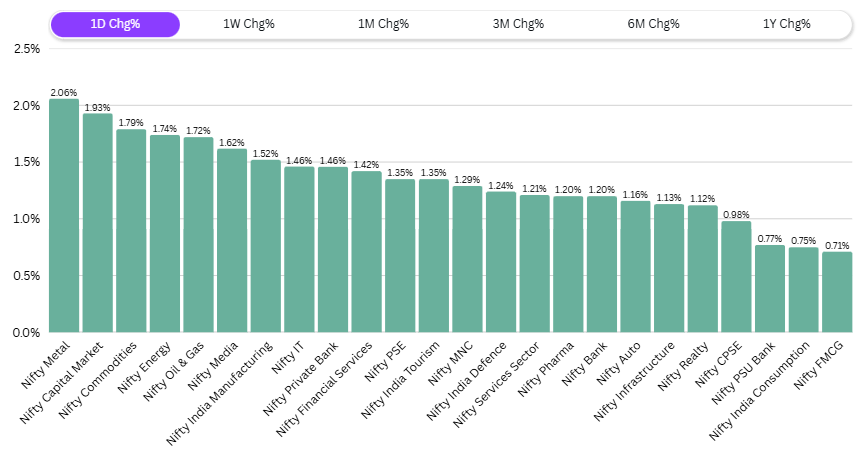Select the 1D Chg% tab
862x460 pixels.
(115, 24)
